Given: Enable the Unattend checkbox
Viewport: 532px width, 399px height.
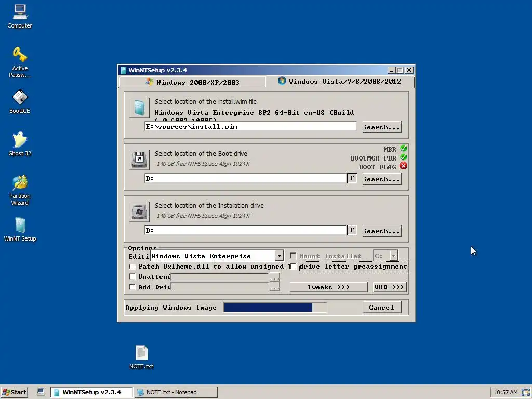Looking at the screenshot, I should pos(132,277).
